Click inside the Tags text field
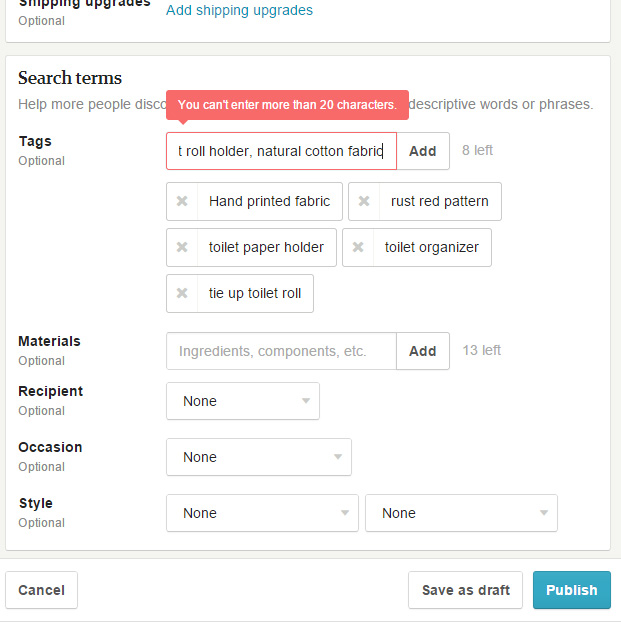621x622 pixels. pos(281,151)
